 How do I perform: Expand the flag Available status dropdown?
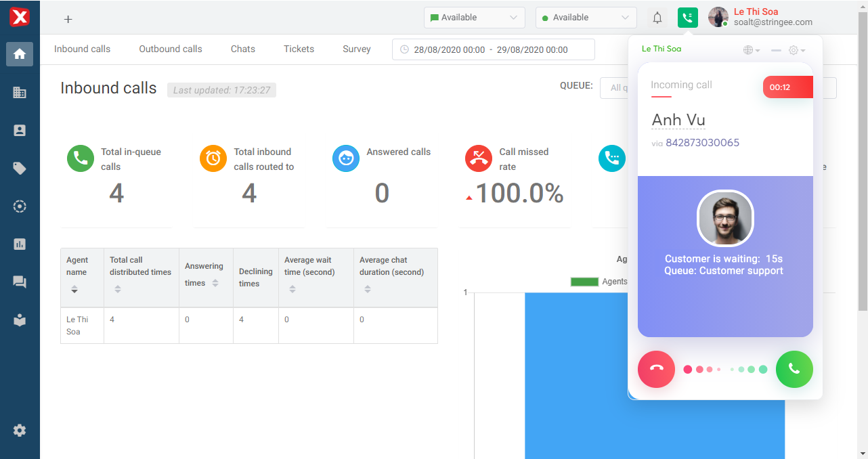pos(474,18)
